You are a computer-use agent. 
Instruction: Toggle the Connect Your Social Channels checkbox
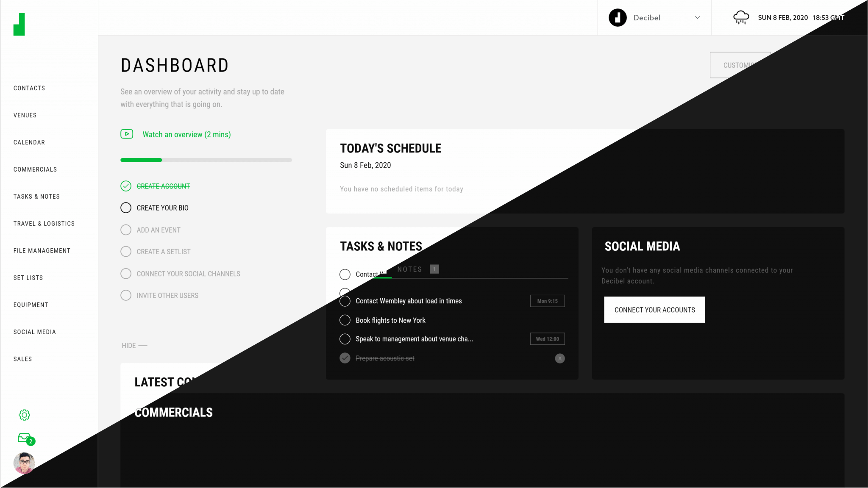(x=126, y=274)
